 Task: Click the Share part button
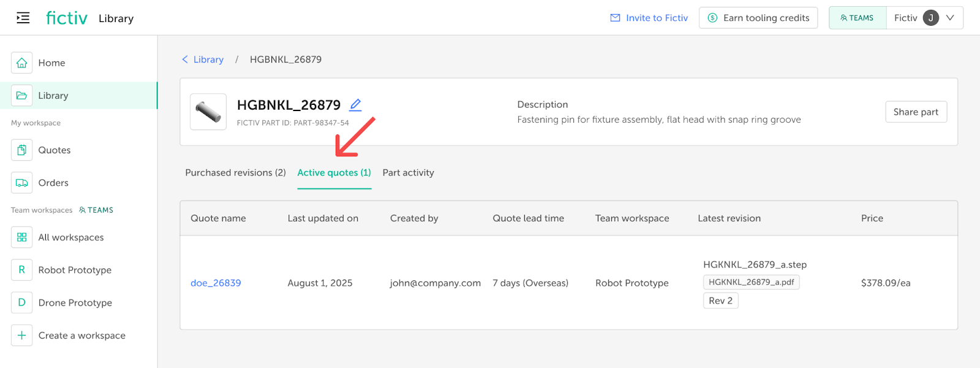coord(916,112)
